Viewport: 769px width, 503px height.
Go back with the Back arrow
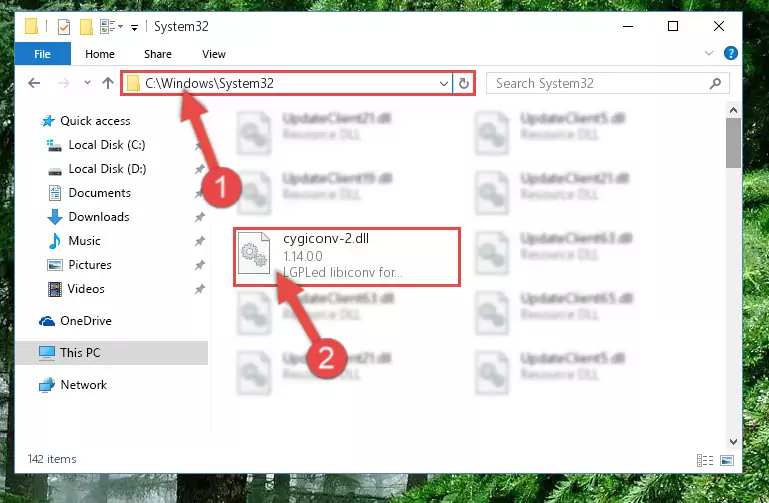(x=34, y=83)
